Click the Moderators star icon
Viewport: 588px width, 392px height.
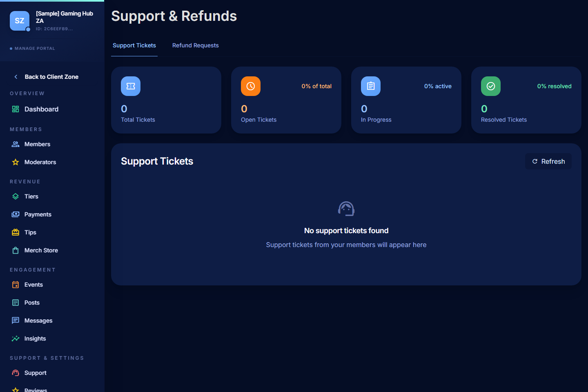click(16, 162)
